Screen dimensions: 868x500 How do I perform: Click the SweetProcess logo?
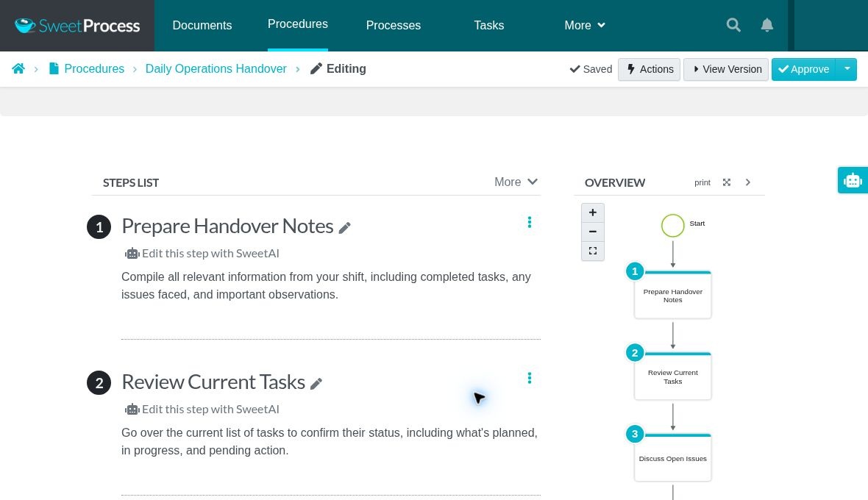[77, 26]
